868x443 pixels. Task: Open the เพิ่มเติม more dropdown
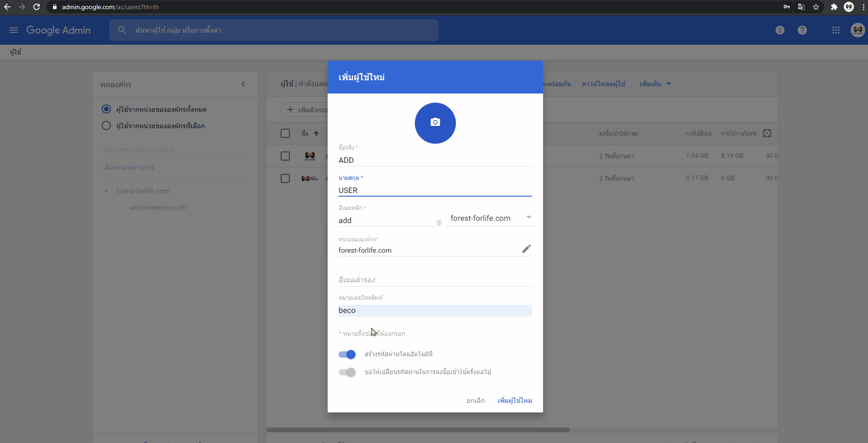(x=655, y=84)
